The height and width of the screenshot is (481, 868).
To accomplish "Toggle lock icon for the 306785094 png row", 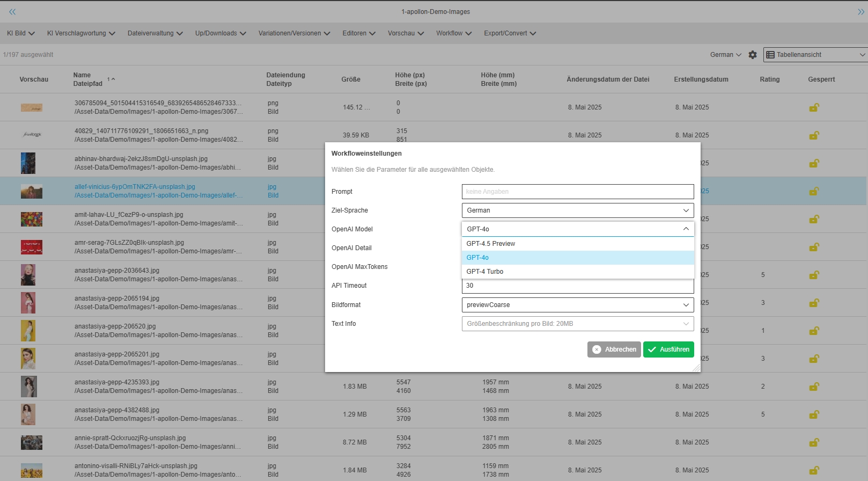I will [814, 107].
